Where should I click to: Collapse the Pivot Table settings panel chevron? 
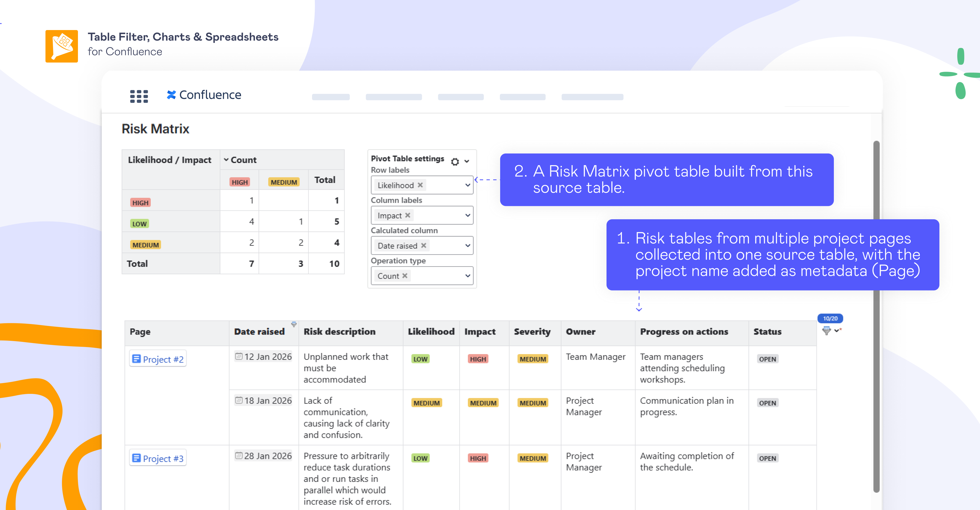tap(467, 161)
